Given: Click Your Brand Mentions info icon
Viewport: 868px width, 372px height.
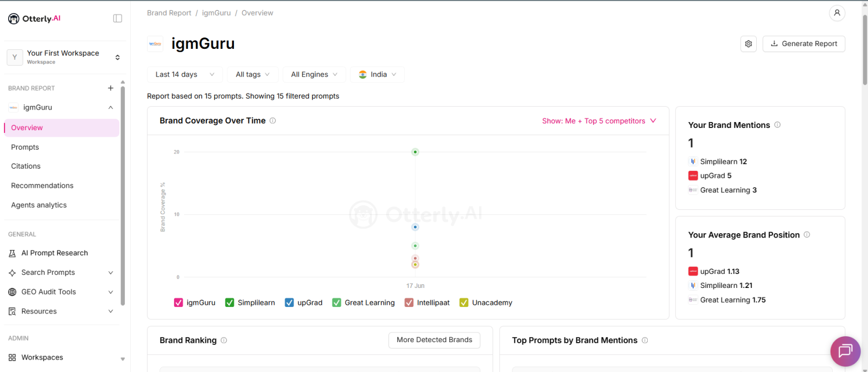Looking at the screenshot, I should point(777,125).
